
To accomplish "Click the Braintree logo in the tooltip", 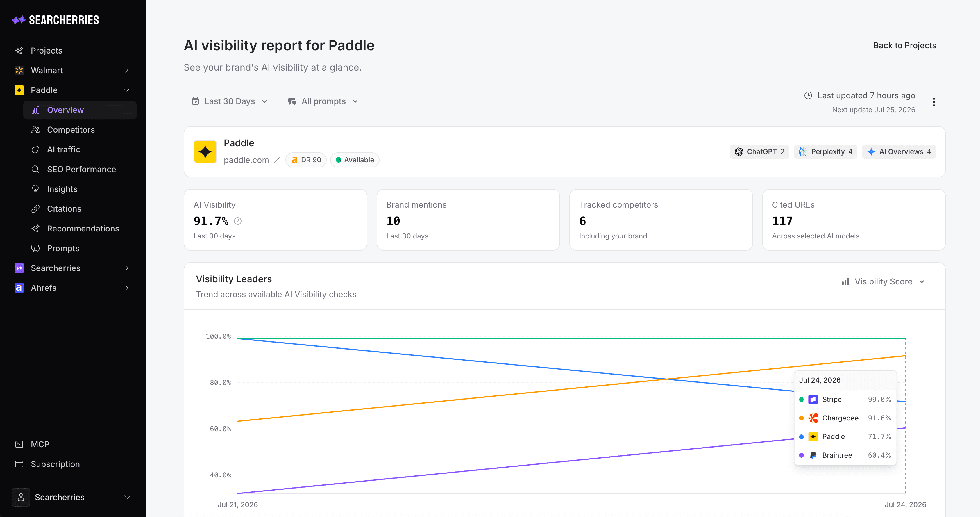I will coord(813,455).
